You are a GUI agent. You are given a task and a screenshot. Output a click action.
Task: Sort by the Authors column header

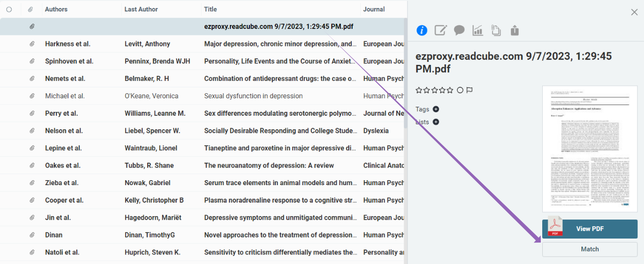[x=56, y=9]
